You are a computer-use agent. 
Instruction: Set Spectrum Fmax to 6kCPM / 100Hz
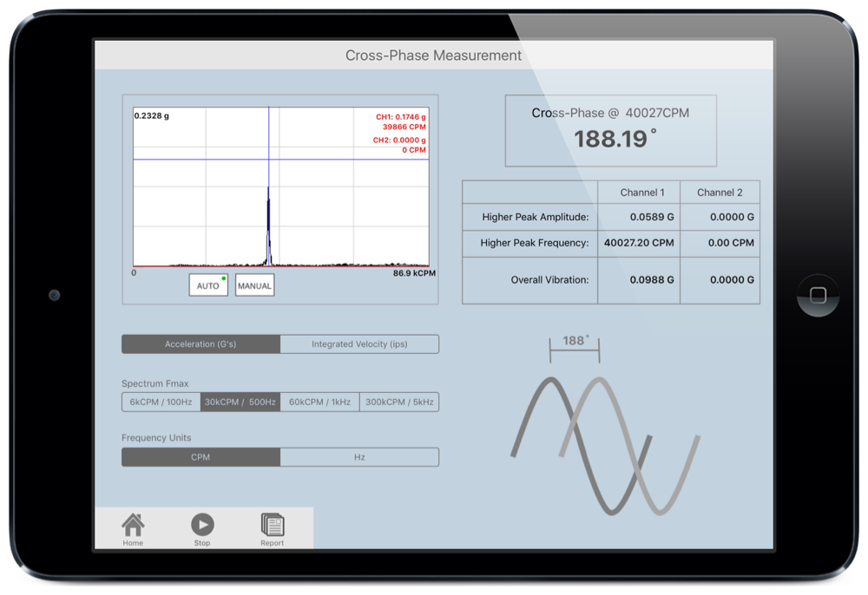coord(161,402)
